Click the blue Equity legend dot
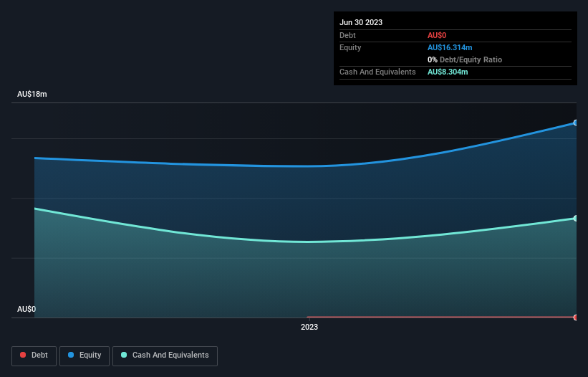 (71, 355)
